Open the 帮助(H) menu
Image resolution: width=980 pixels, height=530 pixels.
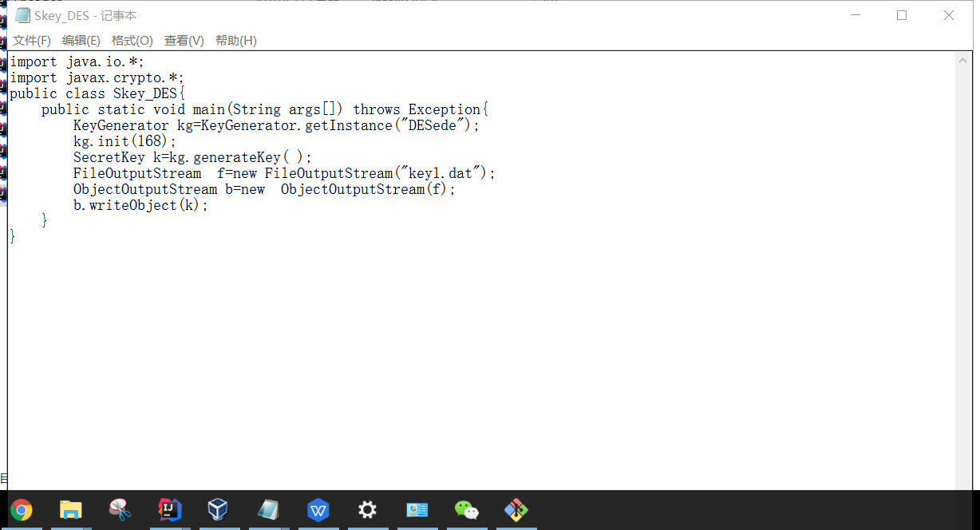coord(236,41)
